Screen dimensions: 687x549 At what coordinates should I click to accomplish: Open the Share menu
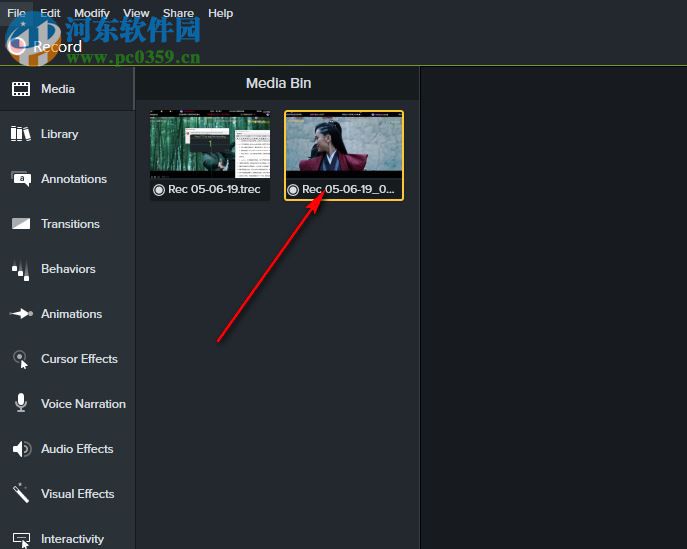point(178,13)
